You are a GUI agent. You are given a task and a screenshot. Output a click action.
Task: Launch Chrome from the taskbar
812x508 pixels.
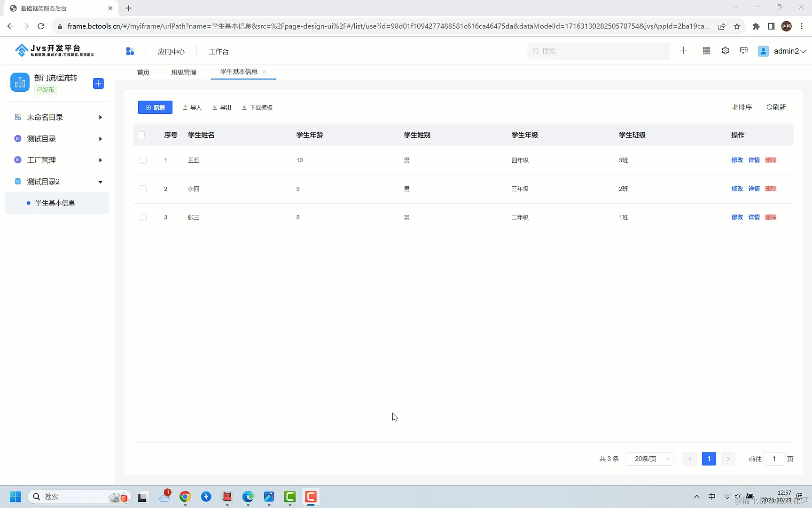coord(185,497)
